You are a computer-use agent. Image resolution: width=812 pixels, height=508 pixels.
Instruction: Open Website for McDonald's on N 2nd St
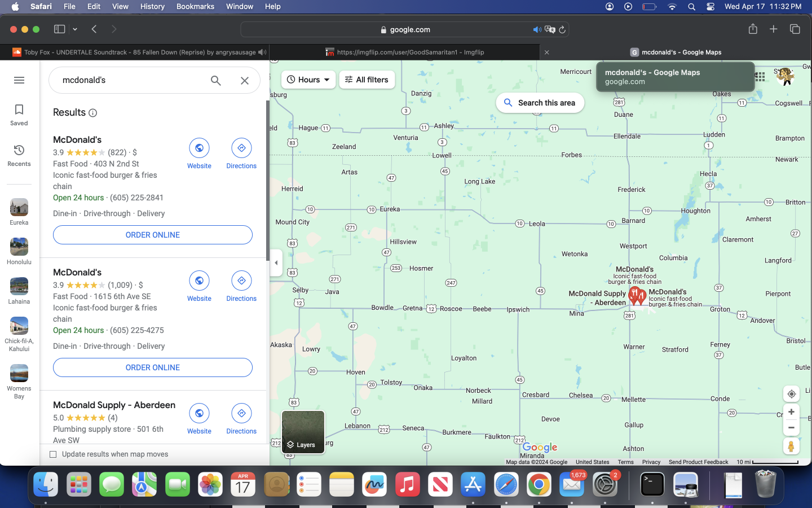[x=199, y=154]
